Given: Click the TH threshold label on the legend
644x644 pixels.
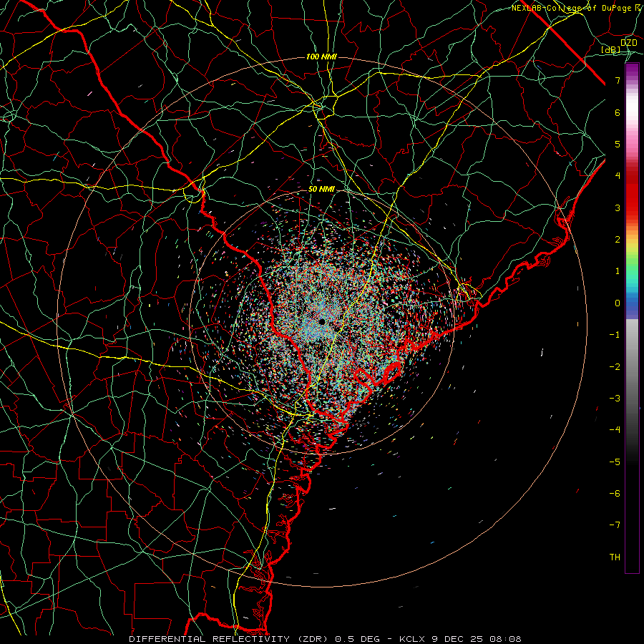Looking at the screenshot, I should point(615,557).
